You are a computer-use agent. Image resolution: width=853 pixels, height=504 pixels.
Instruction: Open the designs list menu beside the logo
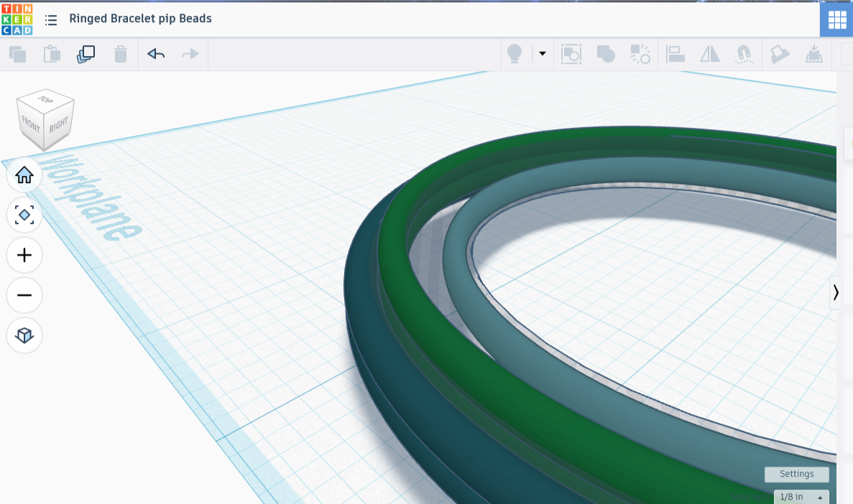[50, 19]
